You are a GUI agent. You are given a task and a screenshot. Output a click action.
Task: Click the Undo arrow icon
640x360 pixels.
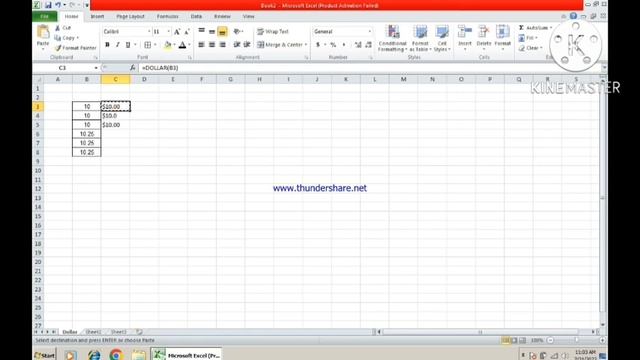click(x=58, y=5)
